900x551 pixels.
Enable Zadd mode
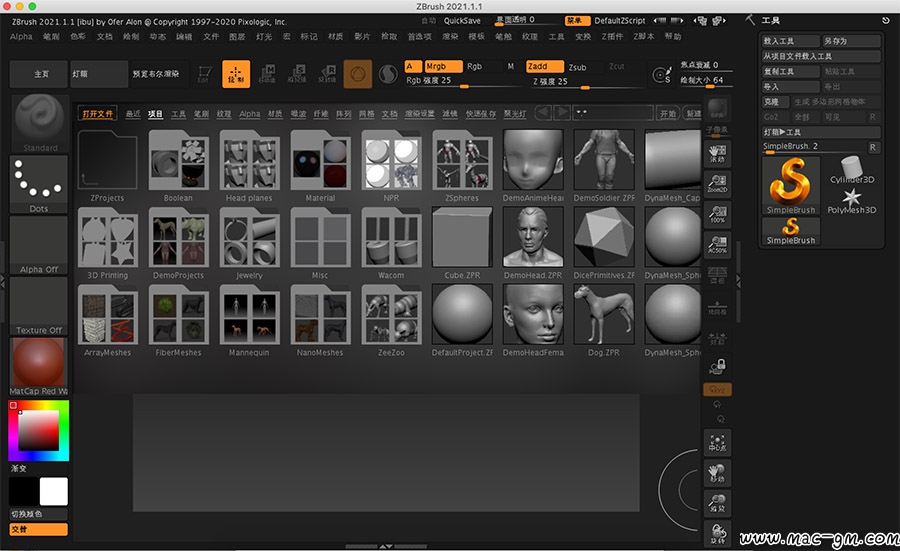click(x=544, y=67)
